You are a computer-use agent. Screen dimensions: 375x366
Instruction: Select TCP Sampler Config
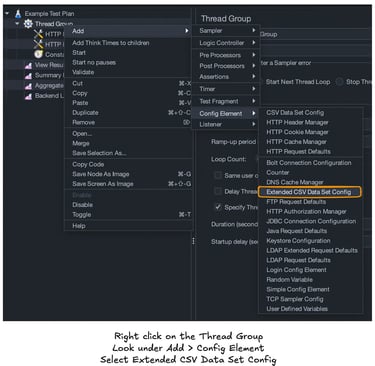310,299
